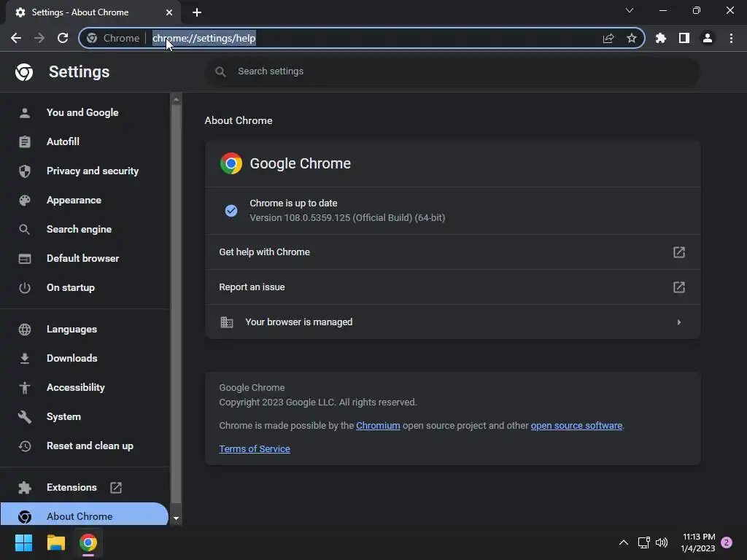747x560 pixels.
Task: Go back using the browser back arrow
Action: click(x=16, y=38)
